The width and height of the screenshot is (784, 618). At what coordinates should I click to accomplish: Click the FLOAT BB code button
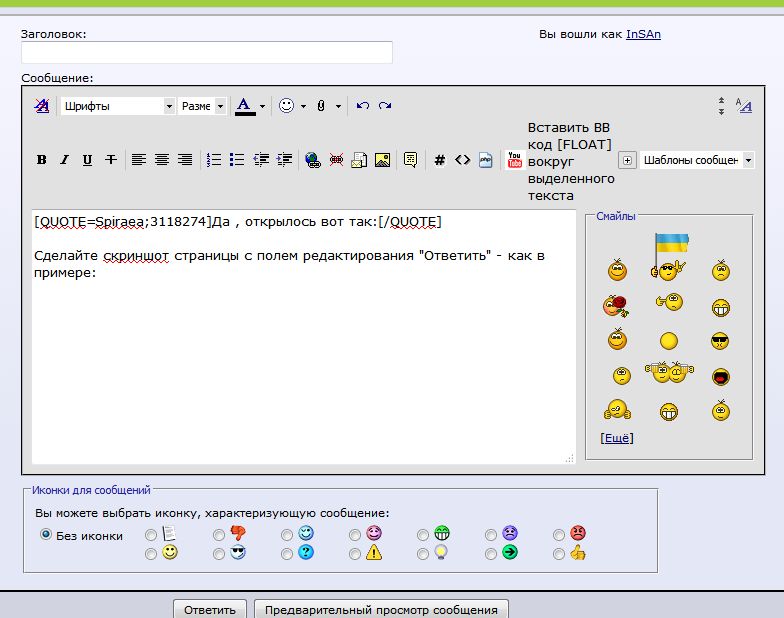[570, 162]
